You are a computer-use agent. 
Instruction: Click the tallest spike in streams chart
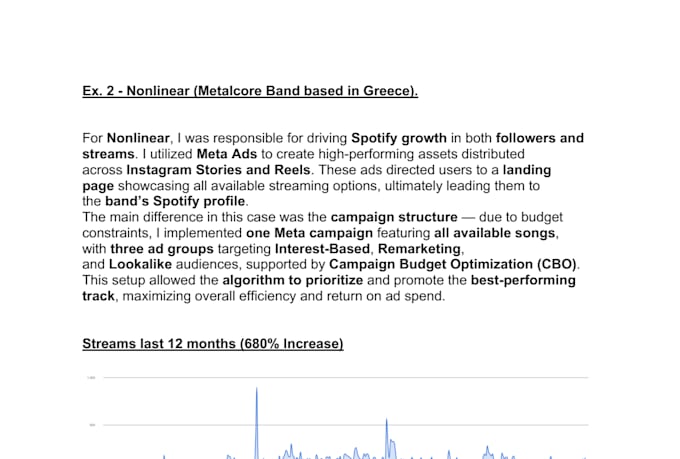[256, 423]
